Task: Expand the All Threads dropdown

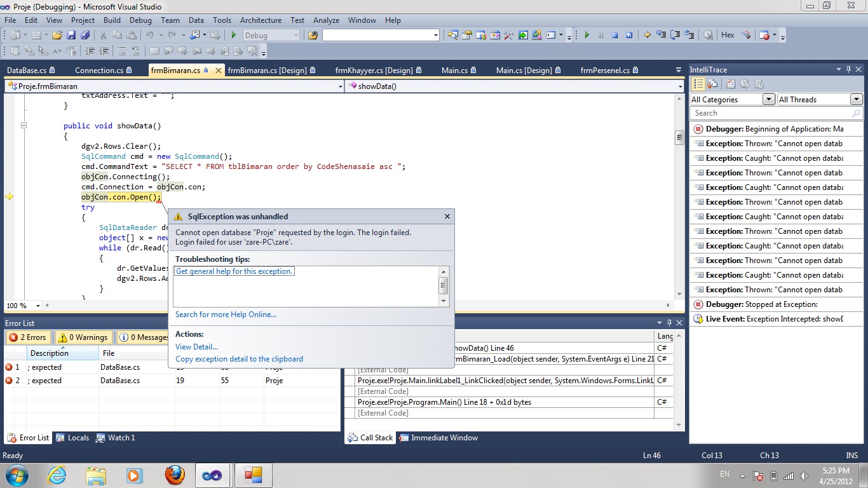Action: click(x=856, y=99)
